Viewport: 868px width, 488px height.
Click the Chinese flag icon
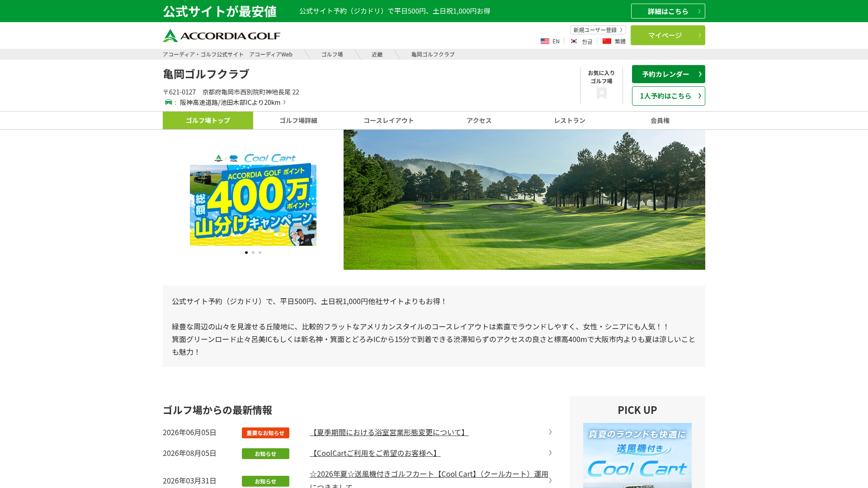point(607,41)
